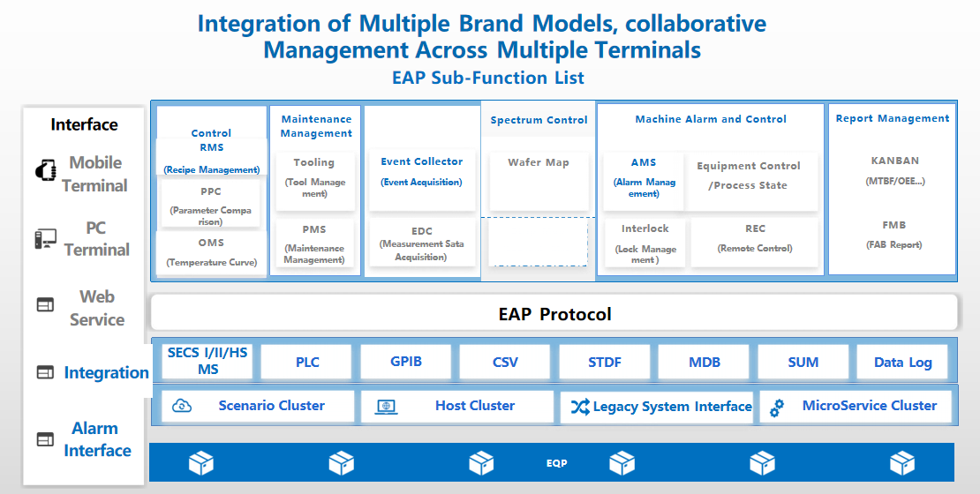
Task: Click the Scenario Cluster cloud icon
Action: (x=182, y=405)
